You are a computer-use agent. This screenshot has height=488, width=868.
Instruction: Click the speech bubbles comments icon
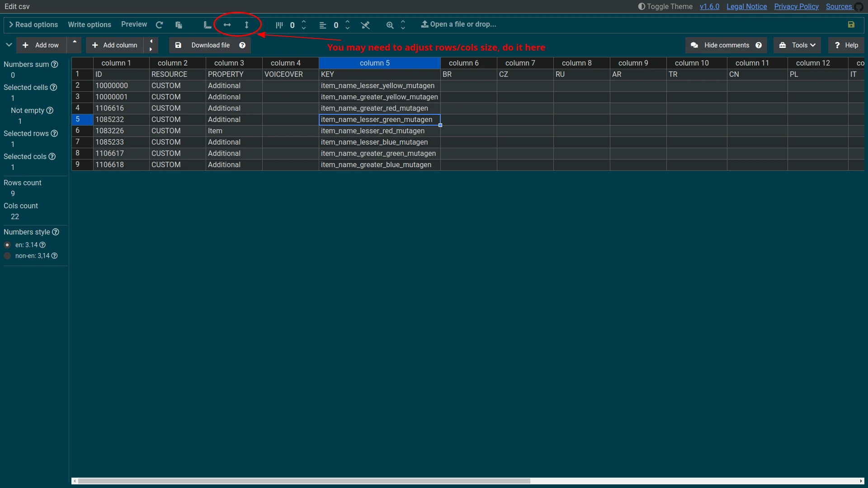click(x=694, y=45)
